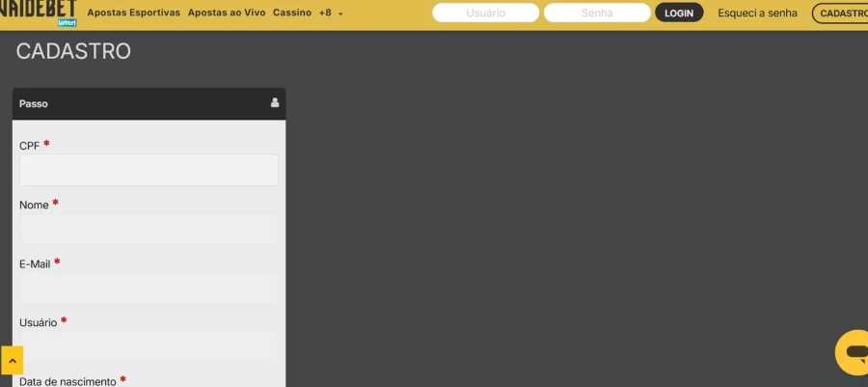Viewport: 868px width, 387px height.
Task: Click the user icon in Passo header
Action: (275, 103)
